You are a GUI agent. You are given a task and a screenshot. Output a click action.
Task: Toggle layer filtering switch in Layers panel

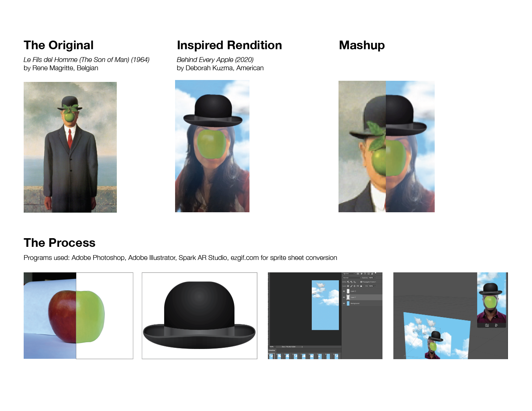375,273
